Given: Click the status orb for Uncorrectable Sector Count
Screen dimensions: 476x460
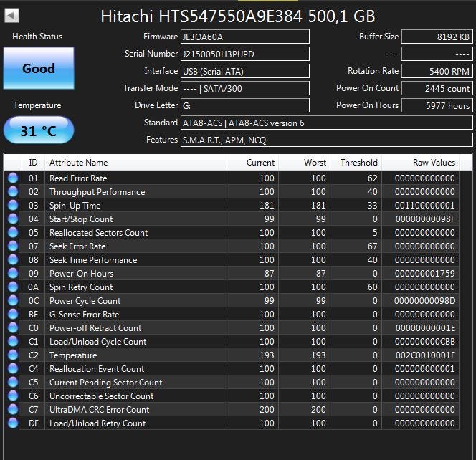Looking at the screenshot, I should tap(13, 396).
